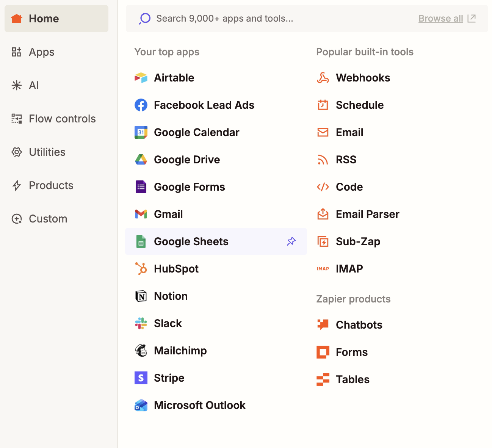This screenshot has width=492, height=448.
Task: Select the Notion label
Action: (171, 296)
